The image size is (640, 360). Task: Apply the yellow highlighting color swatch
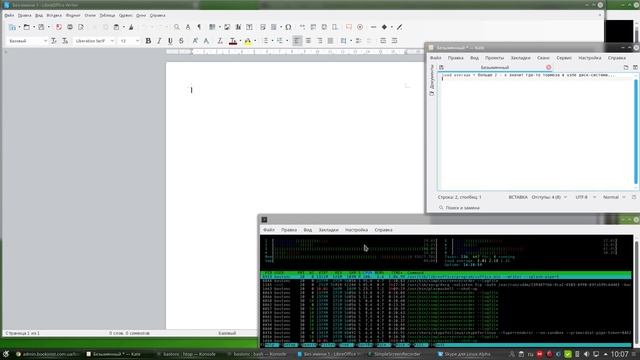click(248, 41)
